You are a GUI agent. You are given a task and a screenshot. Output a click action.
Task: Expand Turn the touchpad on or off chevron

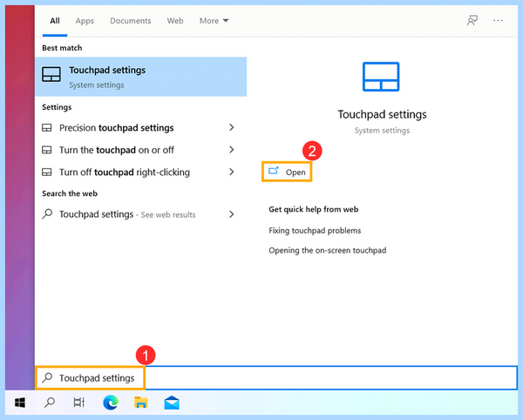point(232,150)
